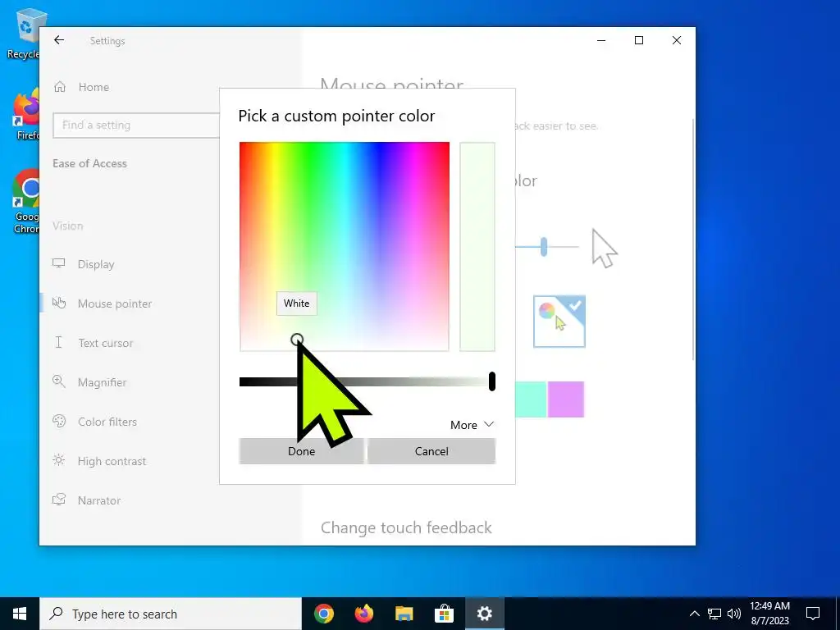
Task: Click the pointer size slider handle
Action: (x=544, y=247)
